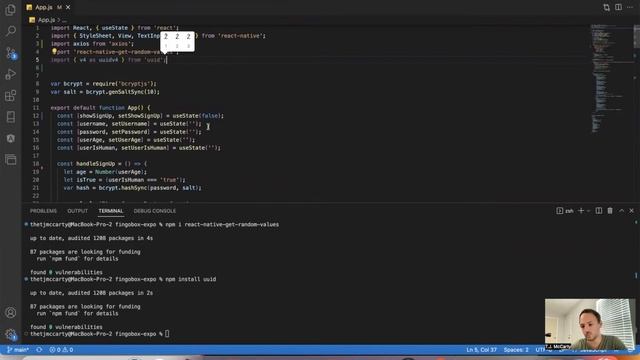Open the Accounts menu icon
The width and height of the screenshot is (640, 360).
tap(11, 313)
